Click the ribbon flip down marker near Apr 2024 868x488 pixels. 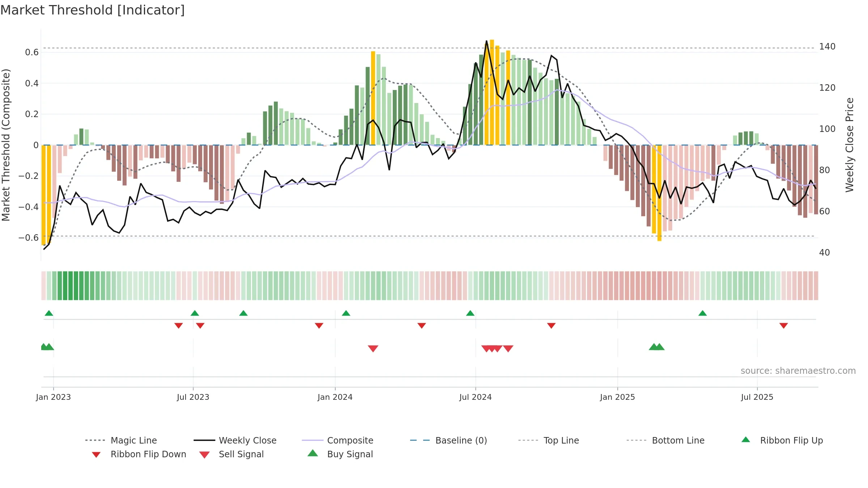click(422, 326)
